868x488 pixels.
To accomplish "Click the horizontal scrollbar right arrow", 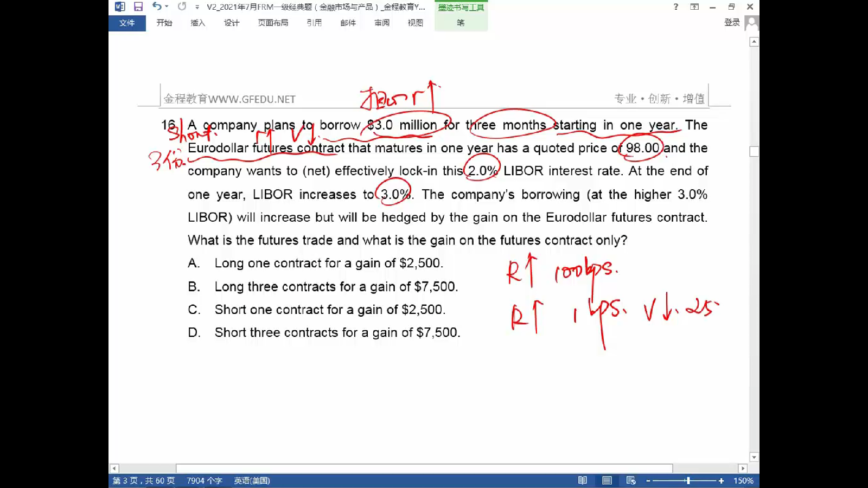I will (743, 468).
